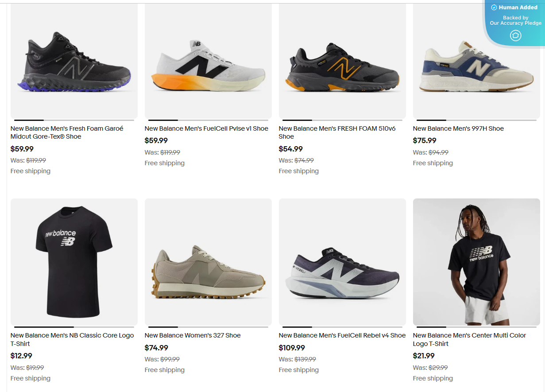Click the Accuracy Pledge home icon
The width and height of the screenshot is (545, 392).
click(x=515, y=35)
